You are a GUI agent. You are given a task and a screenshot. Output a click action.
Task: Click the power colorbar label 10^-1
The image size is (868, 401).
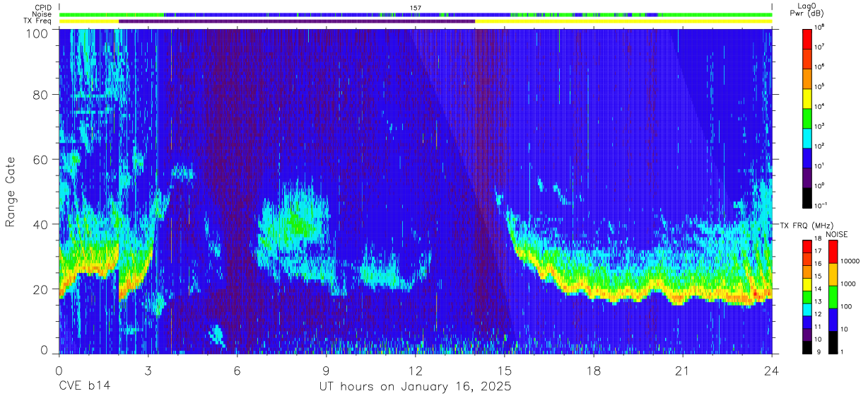pyautogui.click(x=821, y=206)
